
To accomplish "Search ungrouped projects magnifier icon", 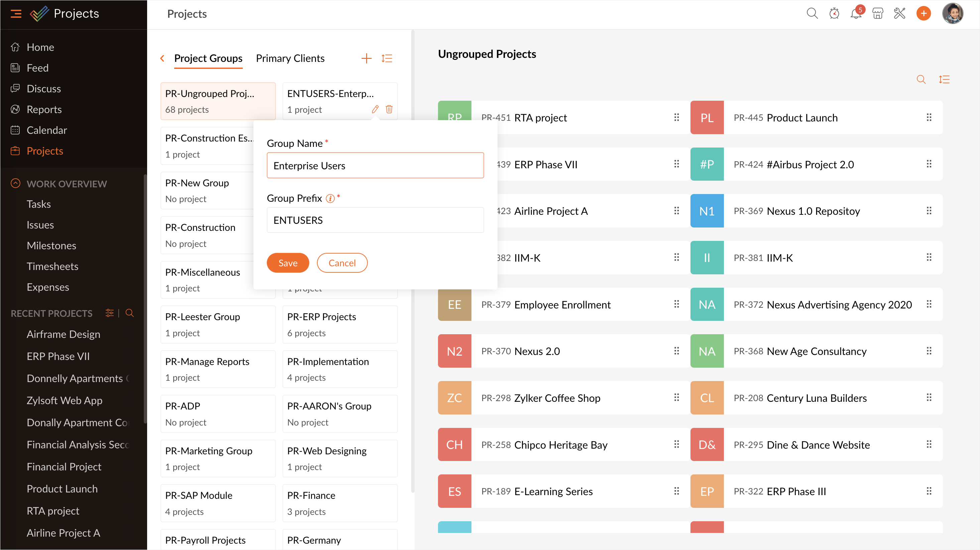I will coord(921,80).
